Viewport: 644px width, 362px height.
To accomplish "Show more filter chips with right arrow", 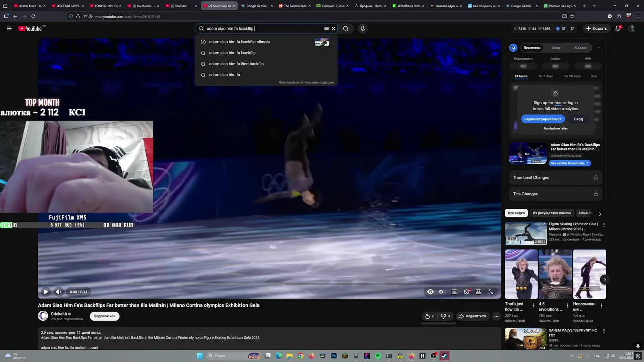I will click(600, 214).
